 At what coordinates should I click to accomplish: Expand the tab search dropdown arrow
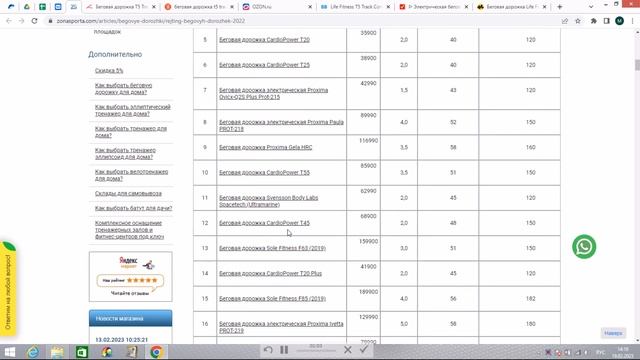click(x=591, y=7)
